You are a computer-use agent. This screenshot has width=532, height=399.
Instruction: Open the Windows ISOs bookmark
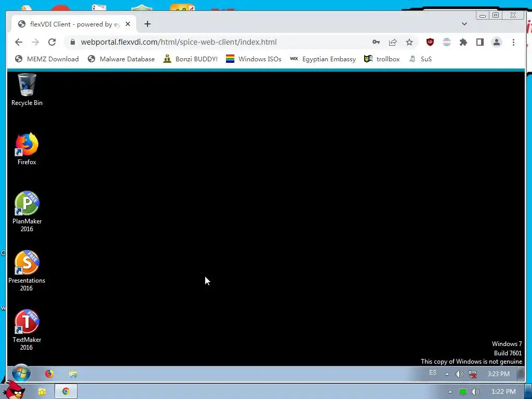[254, 59]
